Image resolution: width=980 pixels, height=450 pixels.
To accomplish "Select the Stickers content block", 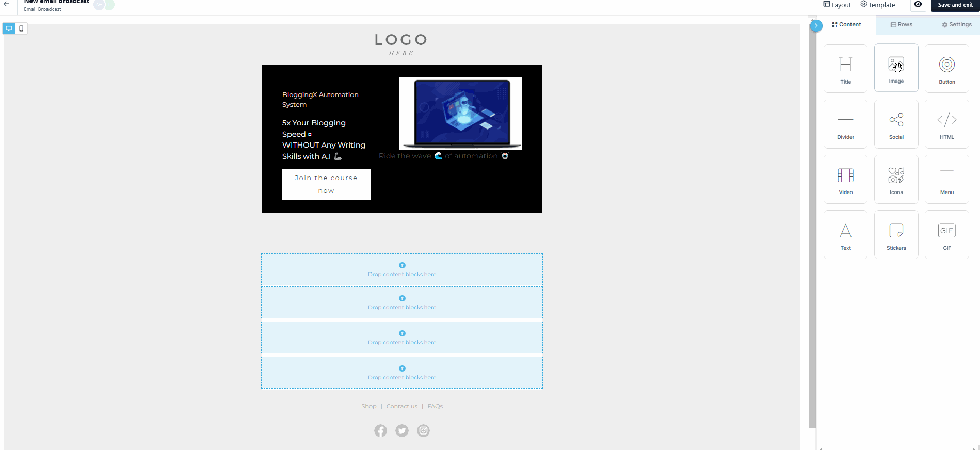I will click(896, 234).
